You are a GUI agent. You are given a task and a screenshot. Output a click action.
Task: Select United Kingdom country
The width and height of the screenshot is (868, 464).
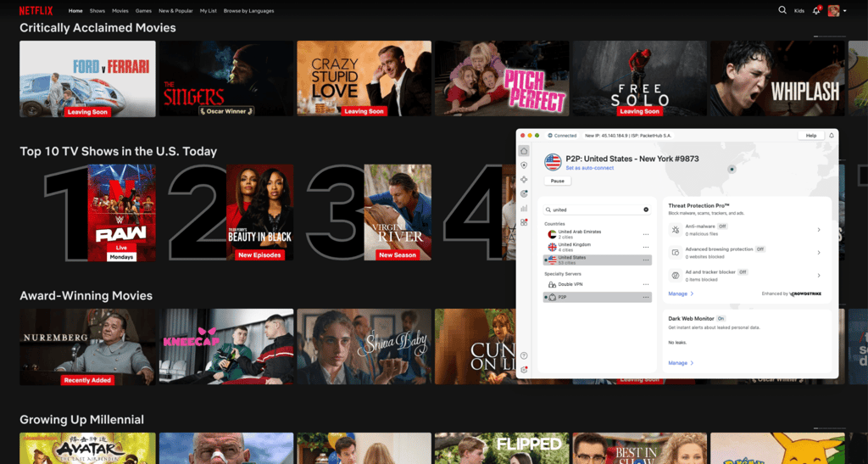point(598,247)
